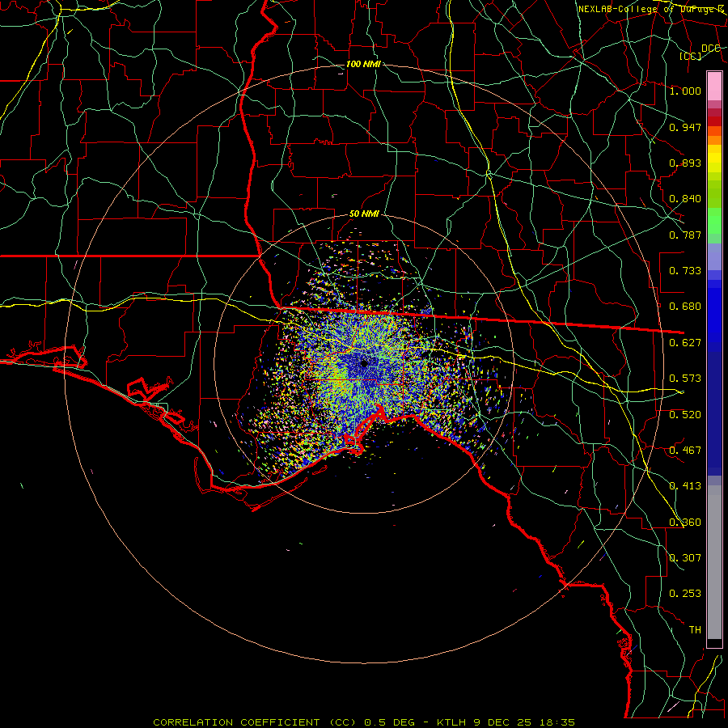Pick the pink segment of the color bar
728x728 pixels.
[x=714, y=86]
